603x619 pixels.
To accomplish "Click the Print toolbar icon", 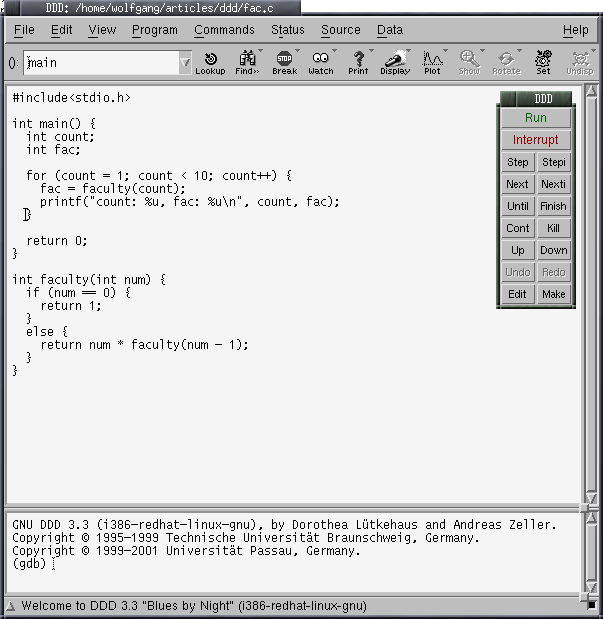I will (358, 63).
